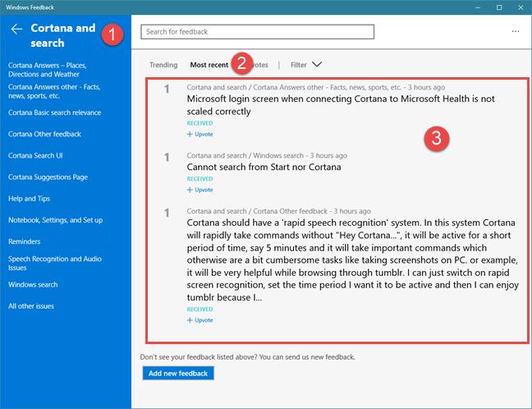Switch to the Trending tab

[x=163, y=65]
